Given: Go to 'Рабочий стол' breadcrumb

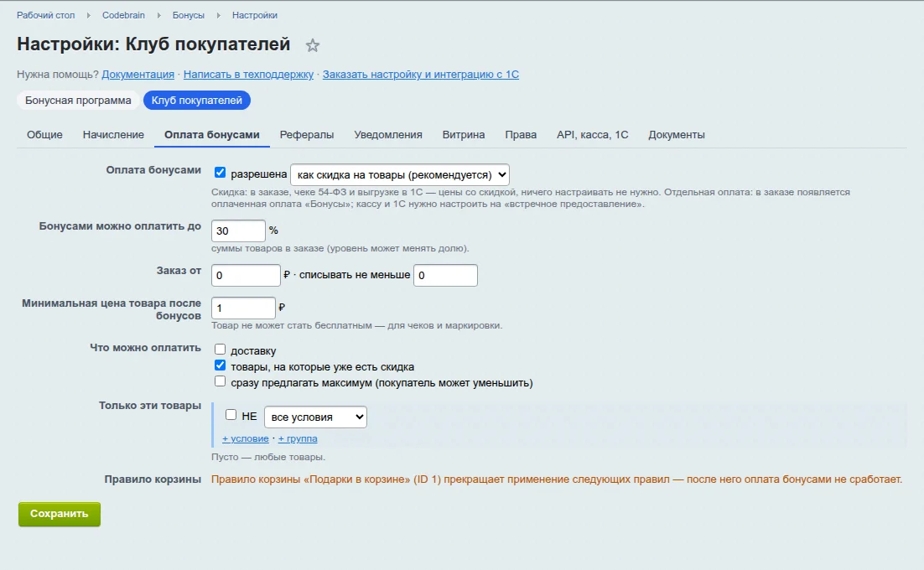Looking at the screenshot, I should click(x=46, y=15).
